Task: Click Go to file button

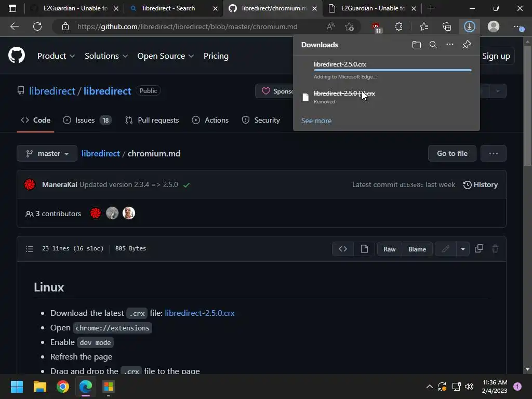Action: click(452, 153)
